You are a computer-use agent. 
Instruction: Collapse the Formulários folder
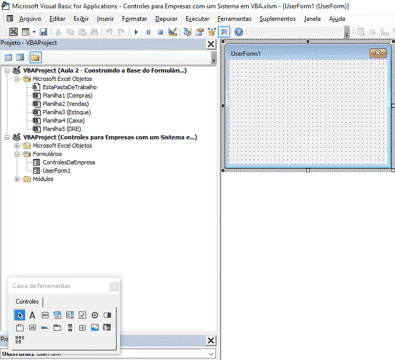click(x=17, y=154)
